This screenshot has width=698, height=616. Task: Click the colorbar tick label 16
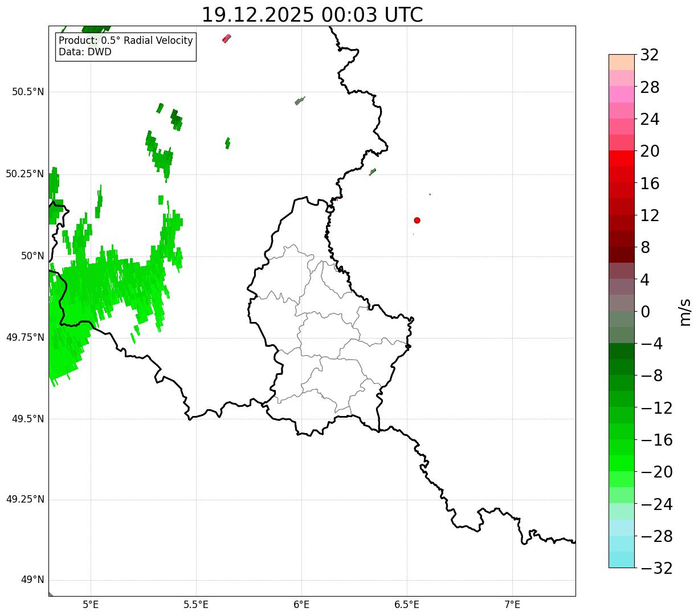click(650, 183)
